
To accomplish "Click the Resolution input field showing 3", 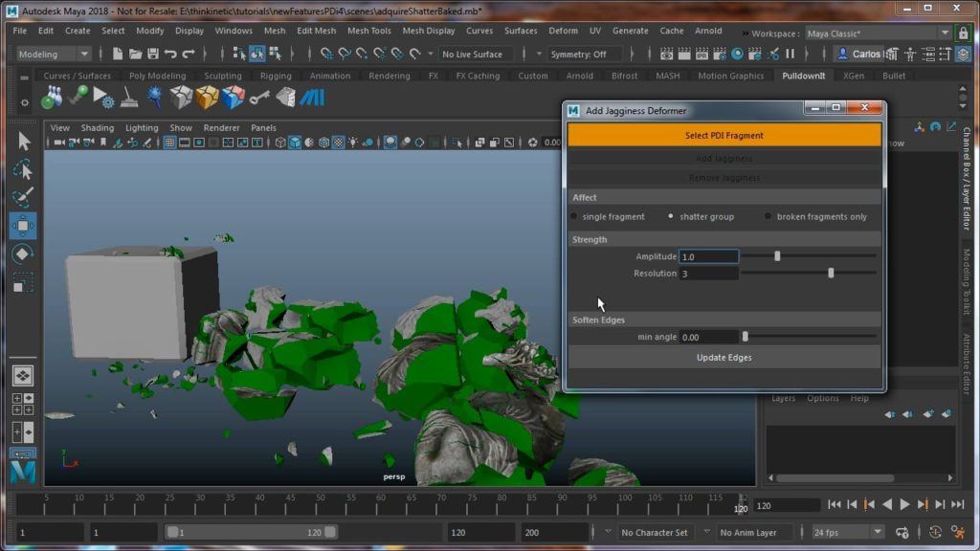I will coord(708,274).
